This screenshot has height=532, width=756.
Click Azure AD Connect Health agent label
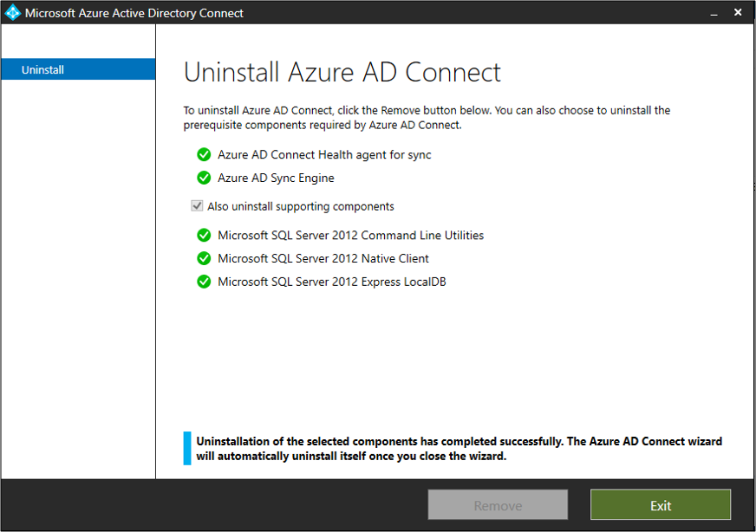pyautogui.click(x=324, y=155)
